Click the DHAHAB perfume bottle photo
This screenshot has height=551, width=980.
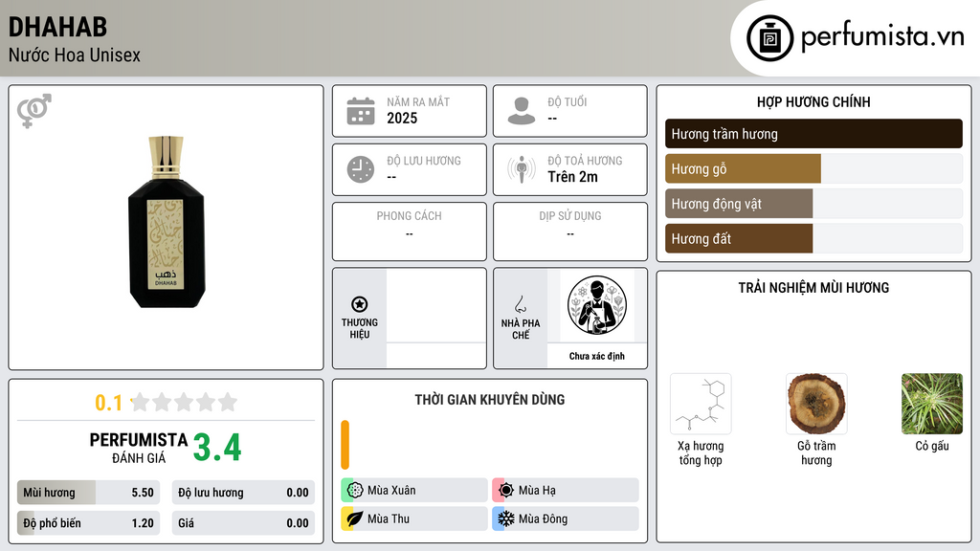pos(167,222)
